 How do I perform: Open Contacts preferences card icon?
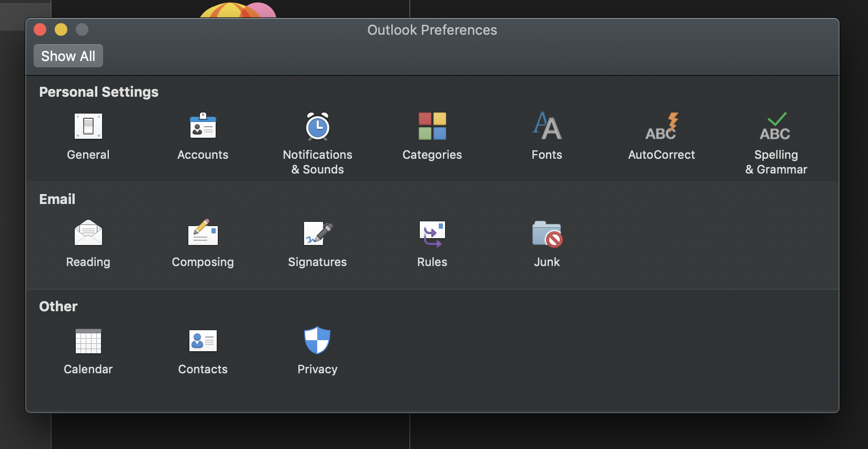203,341
